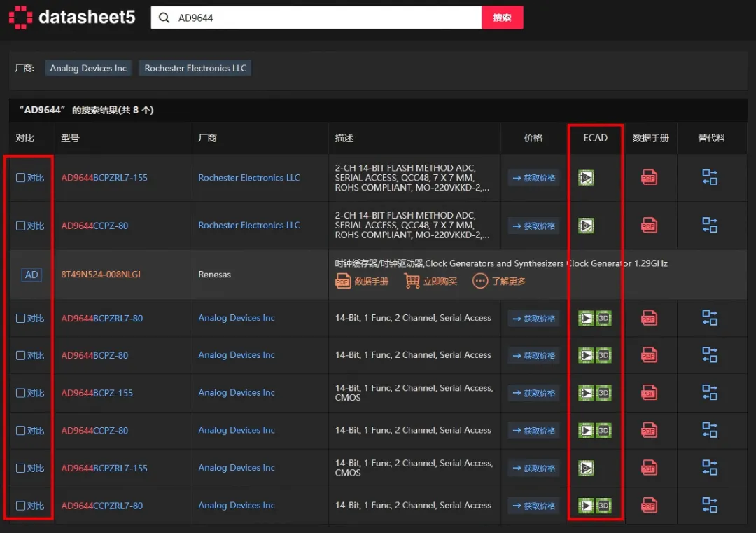
Task: Open part link AD9644BCPZ-80
Action: (94, 356)
